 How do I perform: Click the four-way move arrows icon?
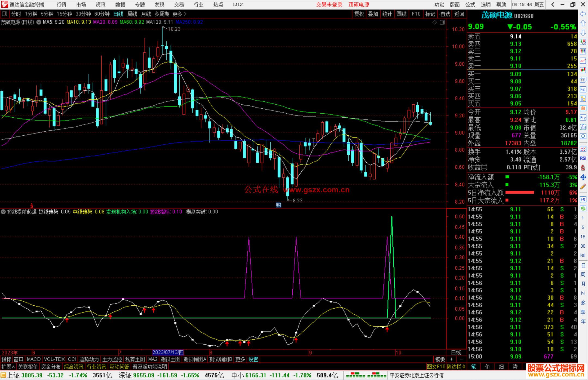pos(583,177)
